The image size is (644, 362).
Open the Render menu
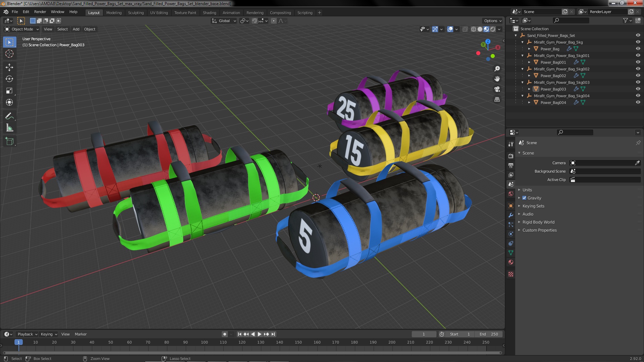tap(40, 12)
